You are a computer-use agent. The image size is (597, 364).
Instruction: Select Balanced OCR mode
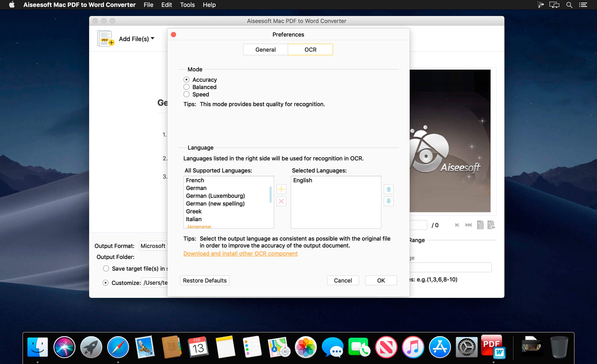186,87
